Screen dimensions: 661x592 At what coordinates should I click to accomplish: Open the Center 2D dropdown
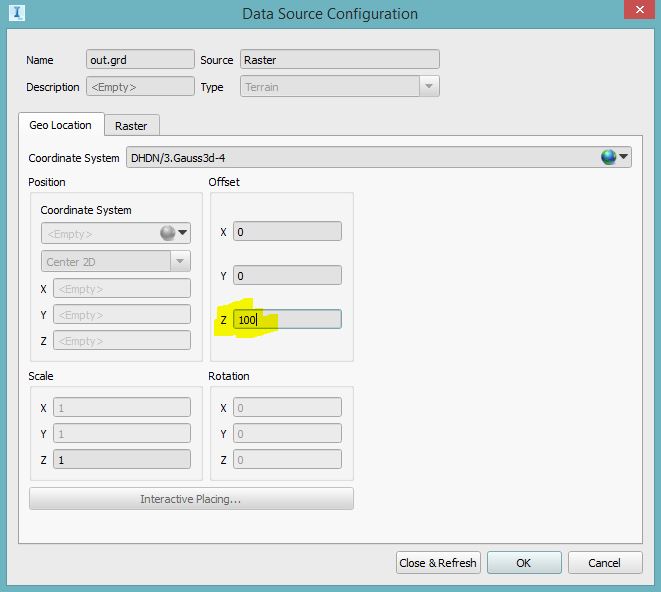180,261
